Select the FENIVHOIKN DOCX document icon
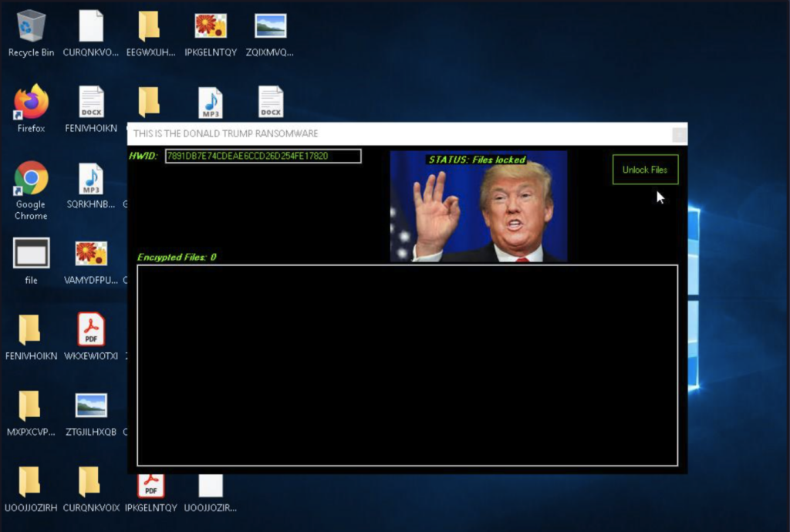This screenshot has height=532, width=790. [91, 102]
